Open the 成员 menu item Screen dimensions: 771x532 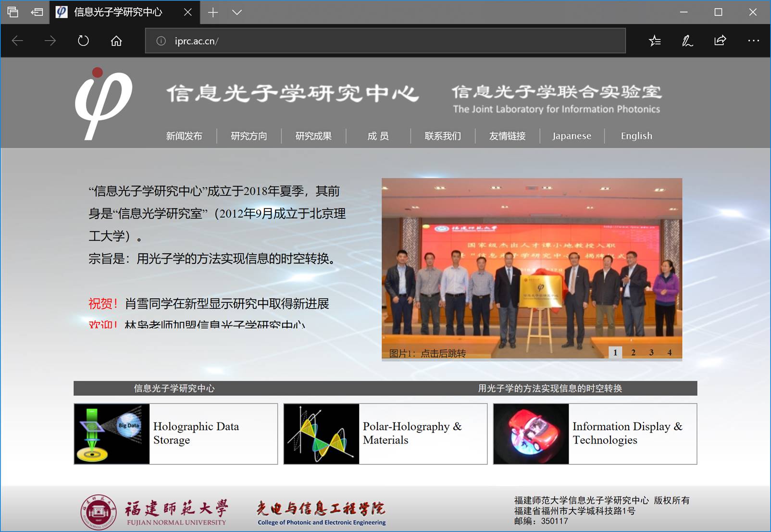click(x=378, y=136)
